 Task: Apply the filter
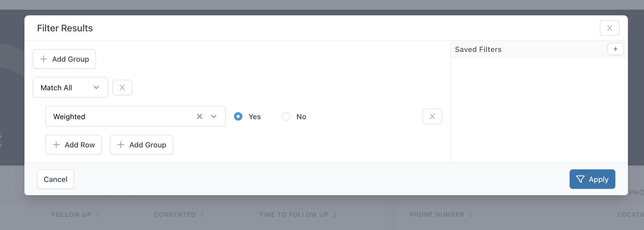point(592,179)
